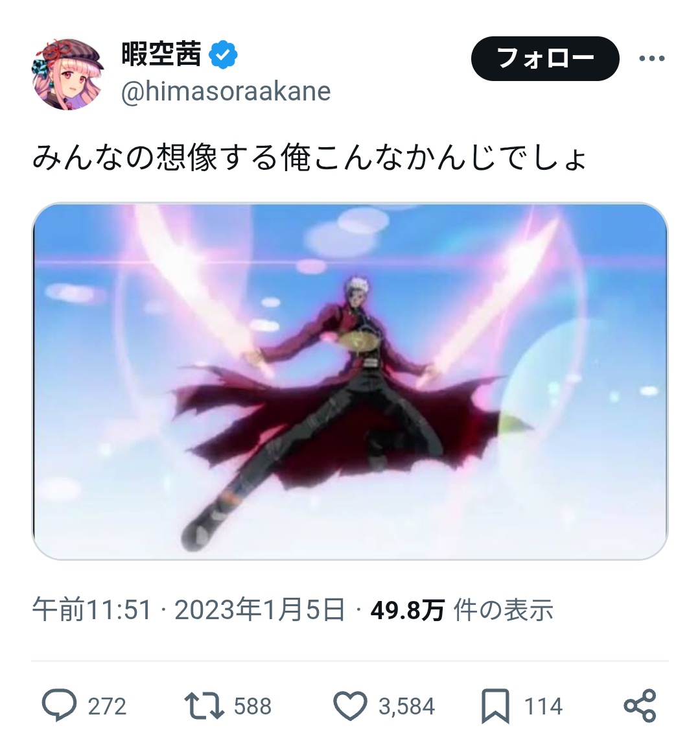Open the display name 暇空茜
The image size is (700, 754).
click(x=161, y=54)
